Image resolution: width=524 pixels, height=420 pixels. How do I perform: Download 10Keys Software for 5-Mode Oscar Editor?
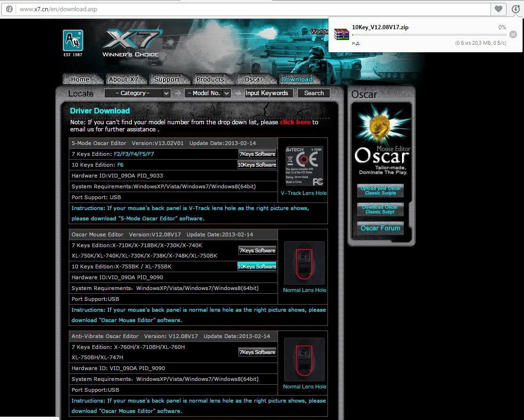point(257,165)
